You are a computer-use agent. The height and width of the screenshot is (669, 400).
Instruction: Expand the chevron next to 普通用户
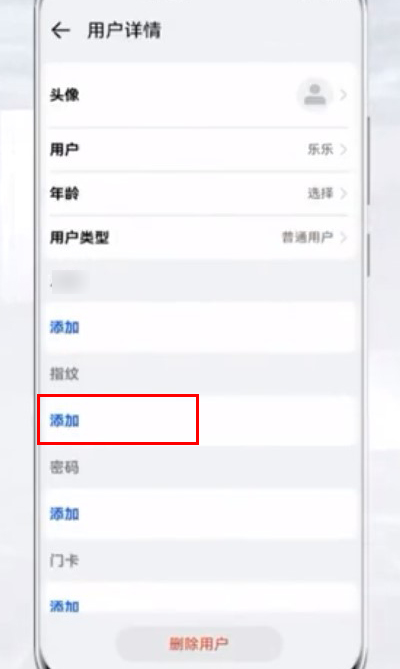(344, 237)
